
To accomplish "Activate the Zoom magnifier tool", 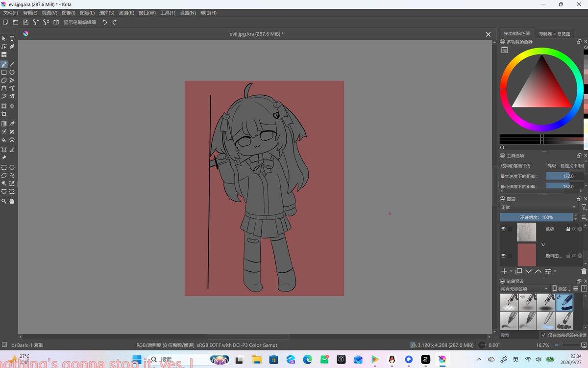I will coord(4,201).
